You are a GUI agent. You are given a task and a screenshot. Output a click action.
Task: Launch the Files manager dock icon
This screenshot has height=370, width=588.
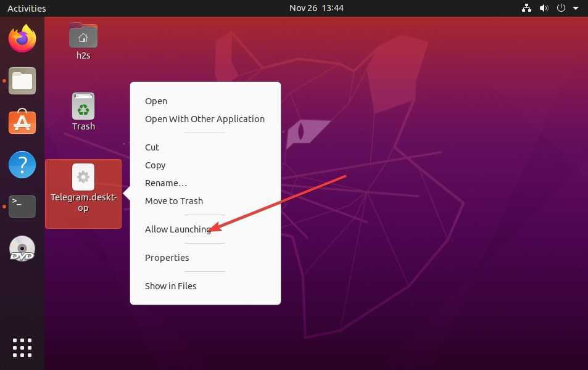(x=22, y=81)
